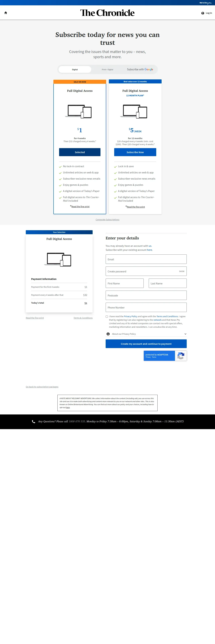Click the First Name field
Image resolution: width=215 pixels, height=644 pixels.
pos(125,283)
